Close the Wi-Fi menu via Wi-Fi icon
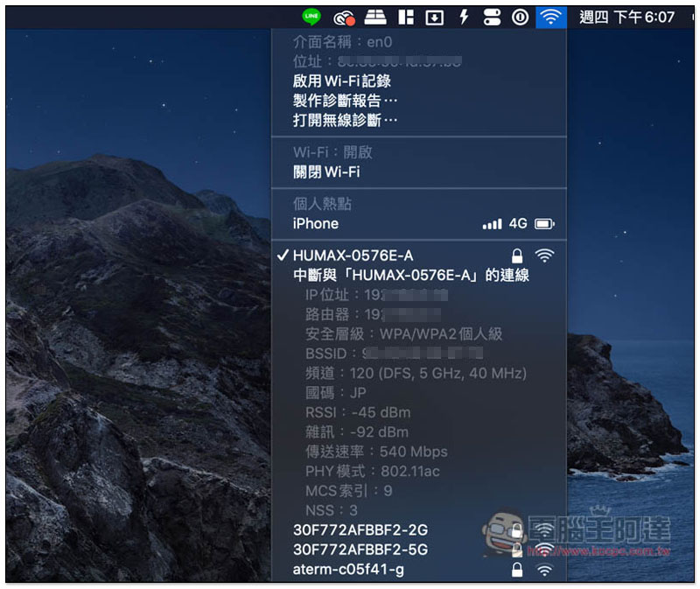Viewport: 700px width, 589px height. [x=550, y=17]
